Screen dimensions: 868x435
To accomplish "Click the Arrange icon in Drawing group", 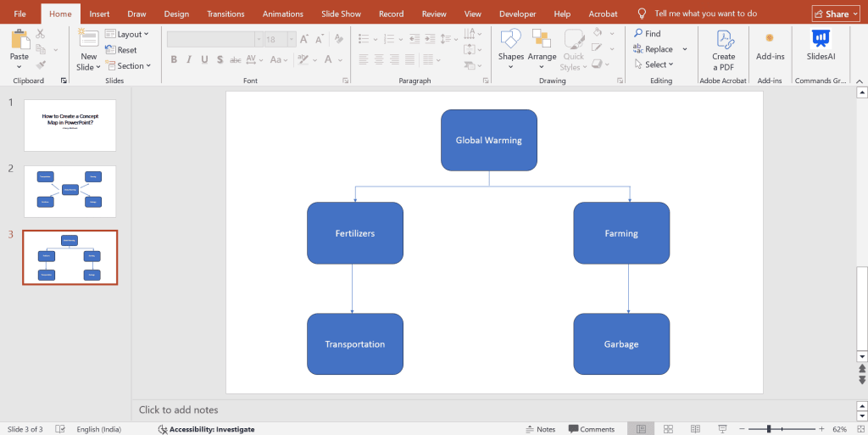I will click(x=542, y=39).
